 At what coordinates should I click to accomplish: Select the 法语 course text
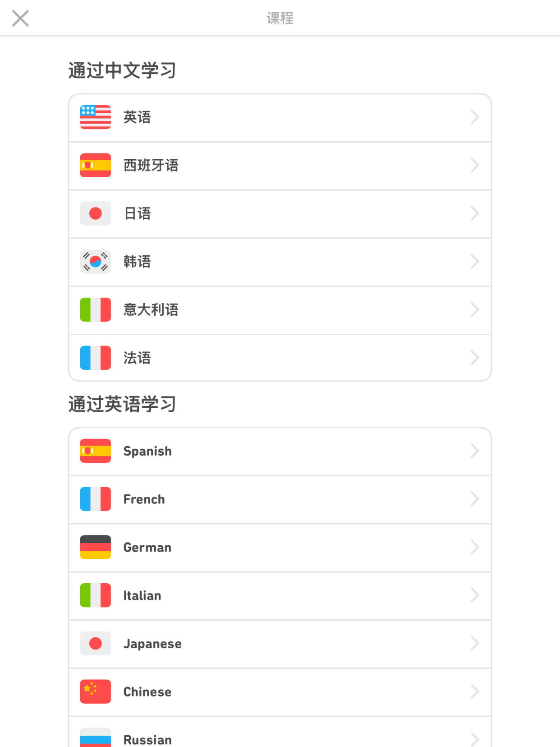(x=137, y=358)
